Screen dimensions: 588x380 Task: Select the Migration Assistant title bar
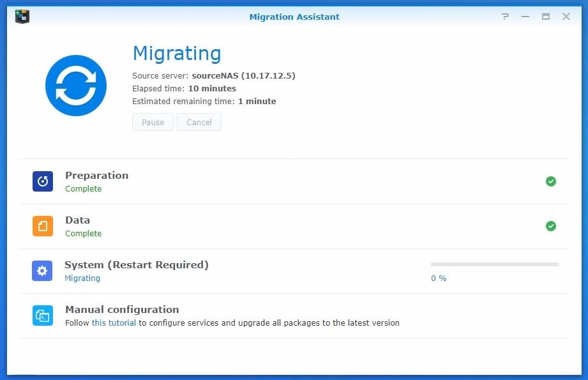(x=294, y=17)
